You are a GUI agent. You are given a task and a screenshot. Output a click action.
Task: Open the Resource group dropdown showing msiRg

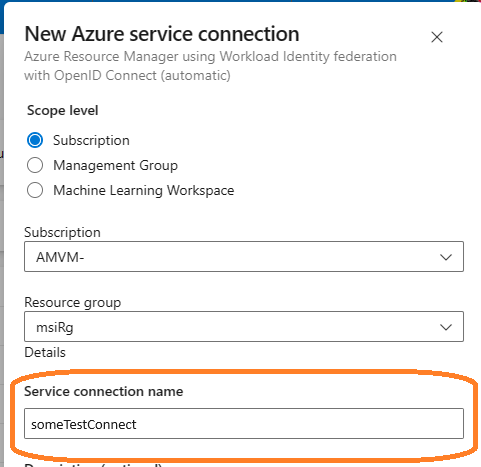(x=244, y=327)
